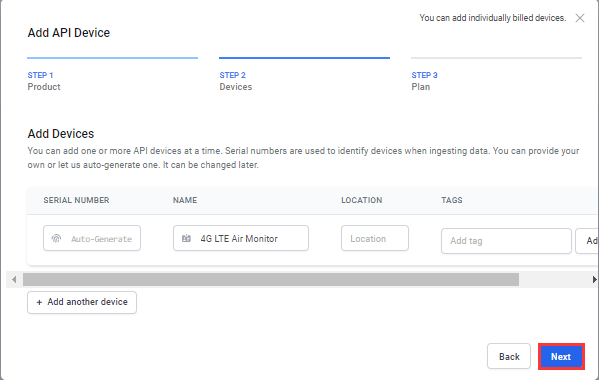Image resolution: width=599 pixels, height=380 pixels.
Task: Focus the Auto-Generate serial number field
Action: (92, 238)
